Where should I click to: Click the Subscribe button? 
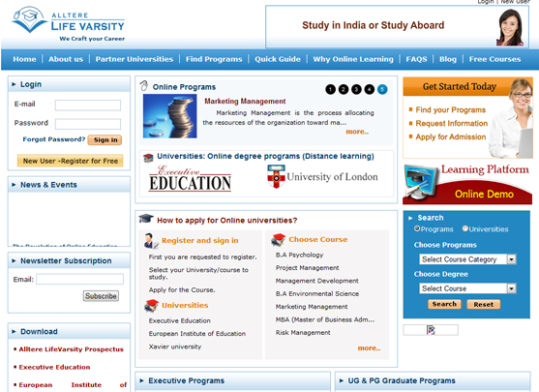click(x=101, y=296)
